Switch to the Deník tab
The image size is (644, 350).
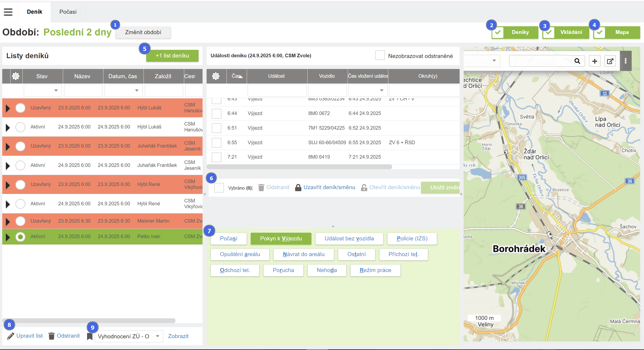pos(35,12)
